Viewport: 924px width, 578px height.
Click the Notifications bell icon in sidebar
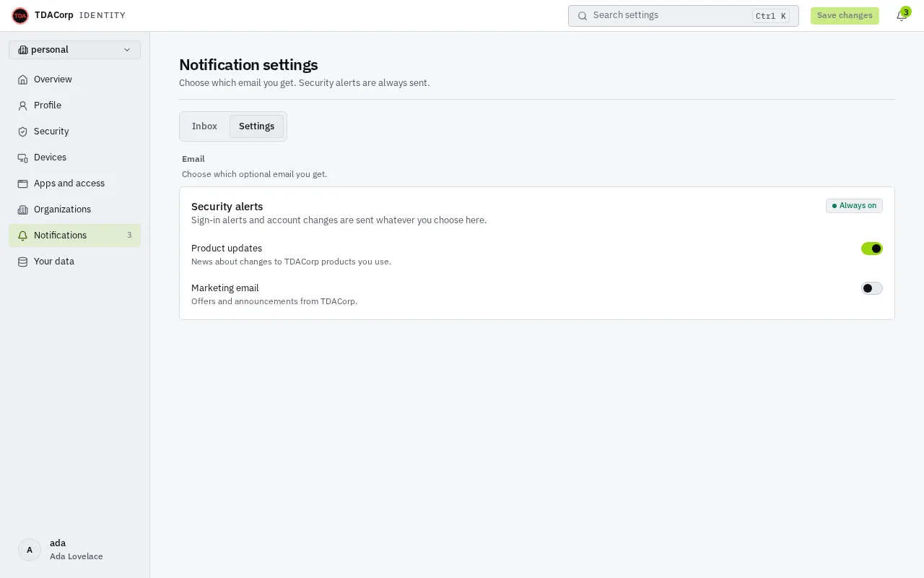[x=23, y=236]
